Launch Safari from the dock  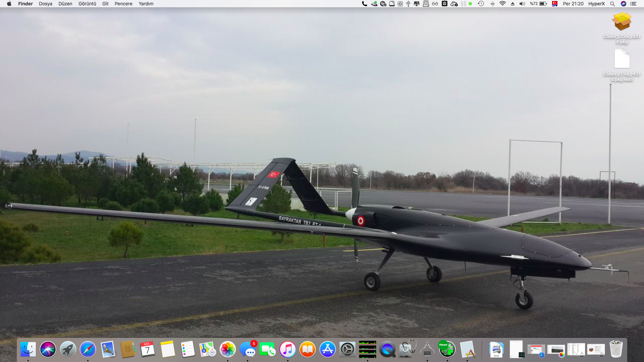pos(88,350)
